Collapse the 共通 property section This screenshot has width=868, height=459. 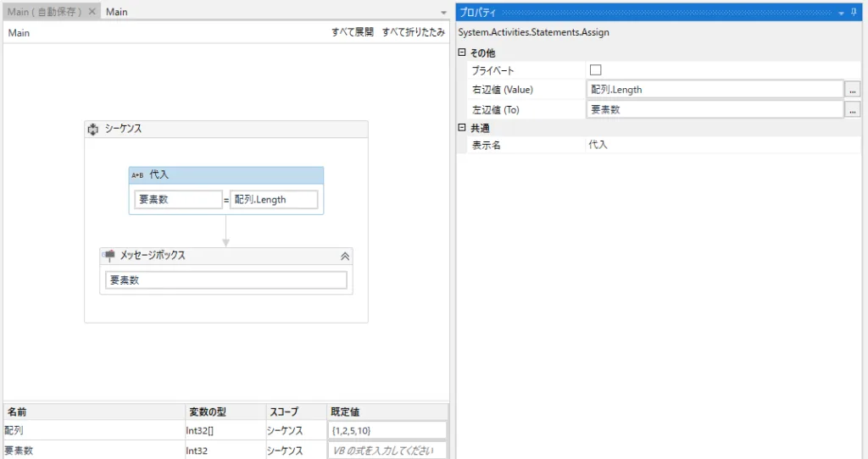(462, 128)
